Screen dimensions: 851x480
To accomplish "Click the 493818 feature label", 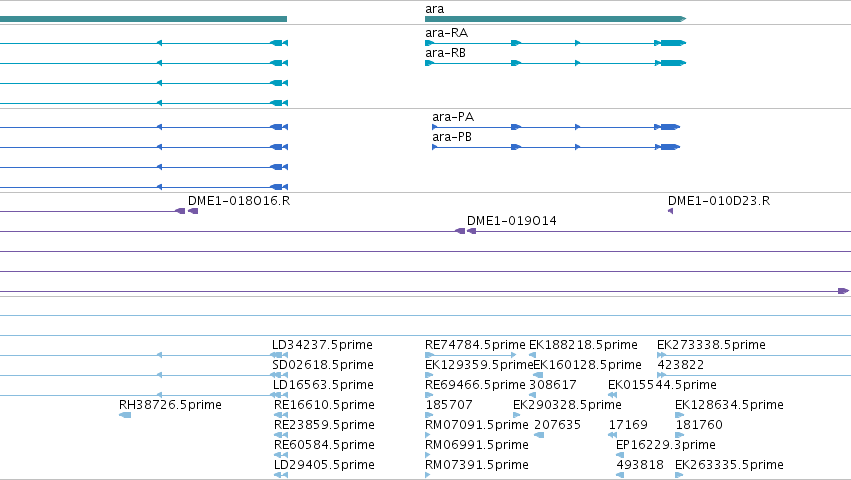I will click(x=640, y=465).
